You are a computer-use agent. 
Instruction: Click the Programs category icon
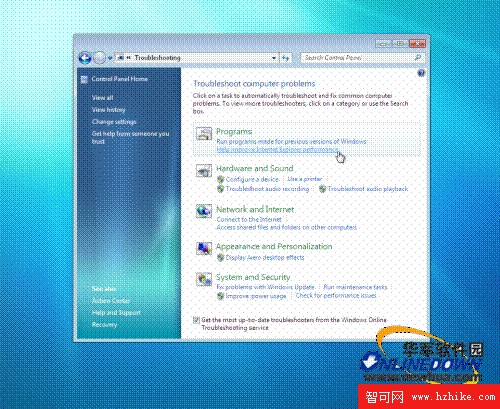point(204,134)
